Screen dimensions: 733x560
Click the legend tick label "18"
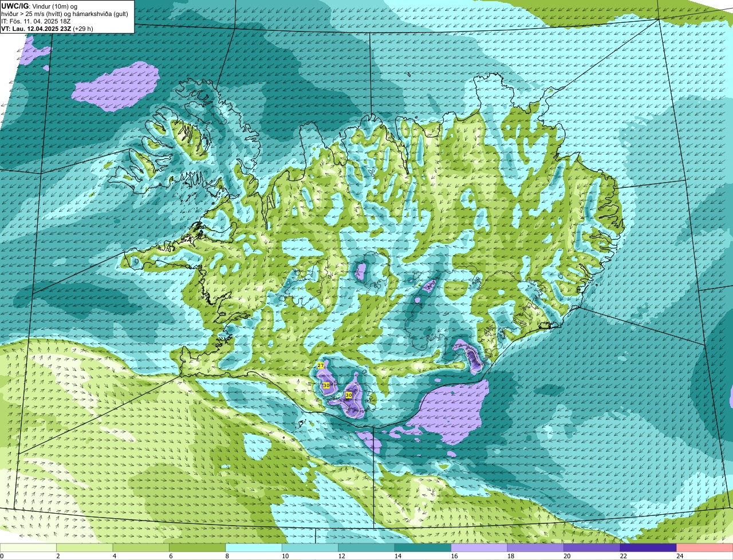tap(510, 556)
